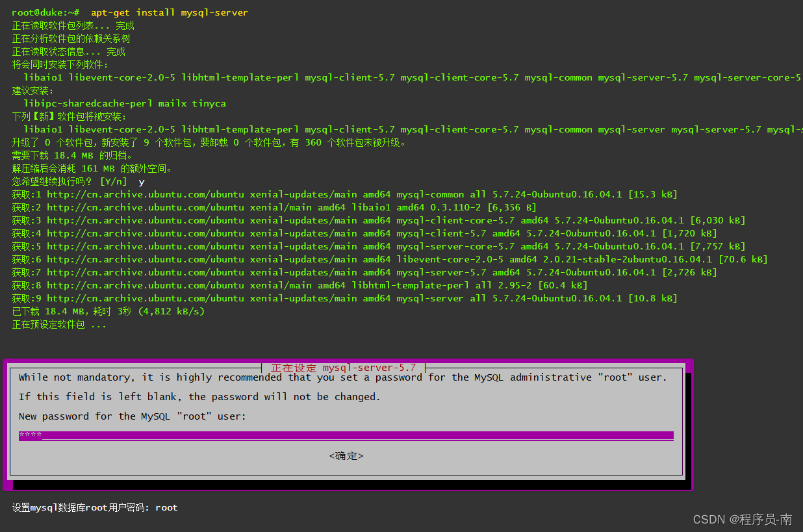Click the '获取:5' mysql-server-core-5.7 download line
The height and width of the screenshot is (532, 803).
click(x=378, y=246)
